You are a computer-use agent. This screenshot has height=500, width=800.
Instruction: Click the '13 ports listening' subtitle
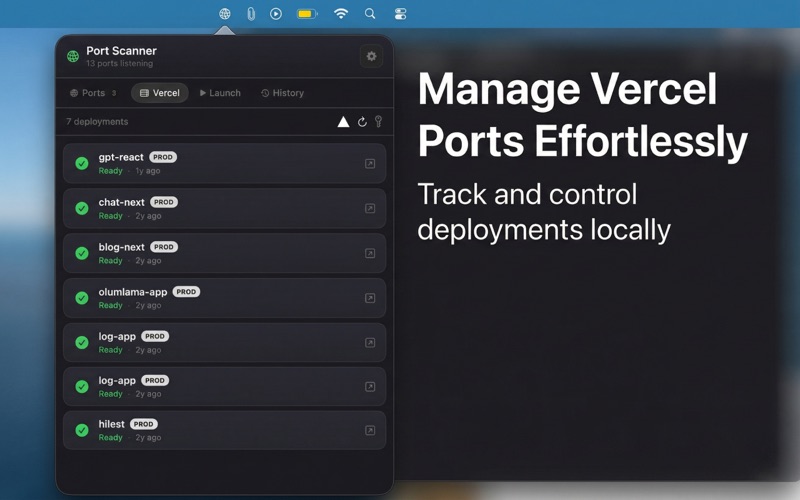click(x=119, y=63)
